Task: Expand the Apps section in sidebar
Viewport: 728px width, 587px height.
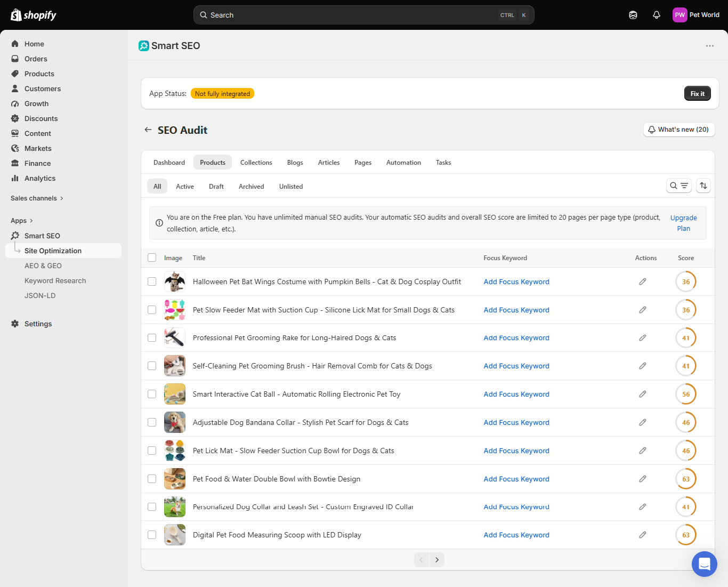Action: tap(22, 221)
